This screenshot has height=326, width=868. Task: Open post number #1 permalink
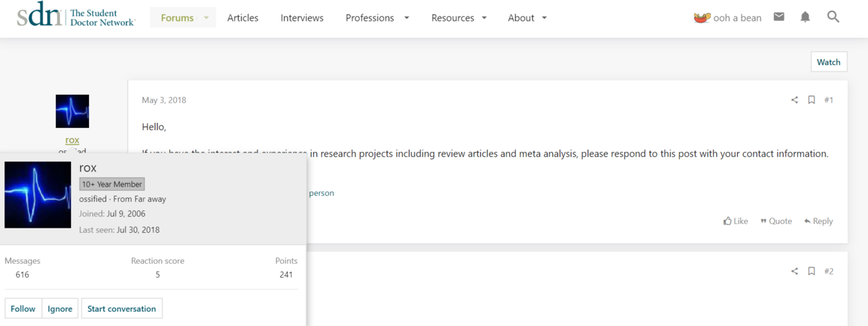[x=829, y=100]
